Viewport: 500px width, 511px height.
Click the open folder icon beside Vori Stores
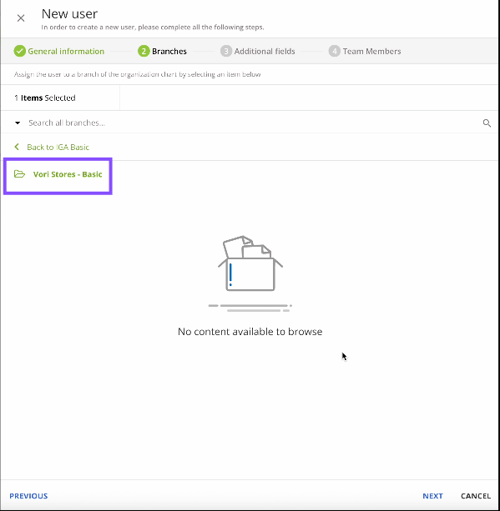19,174
